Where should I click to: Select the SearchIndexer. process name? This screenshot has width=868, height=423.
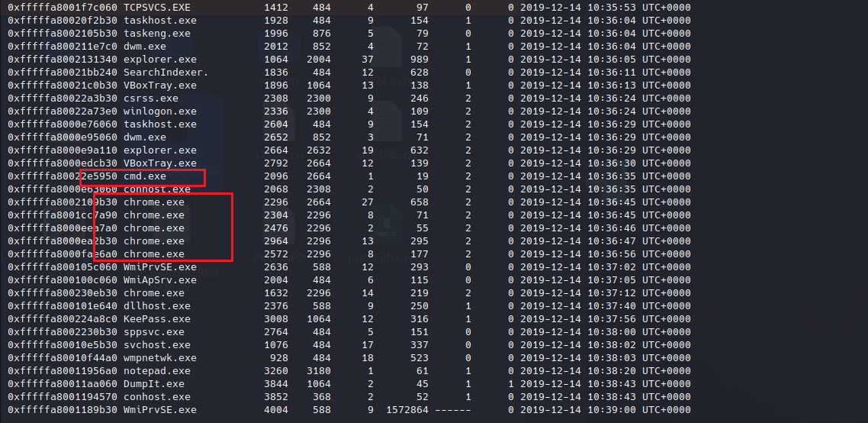[166, 72]
